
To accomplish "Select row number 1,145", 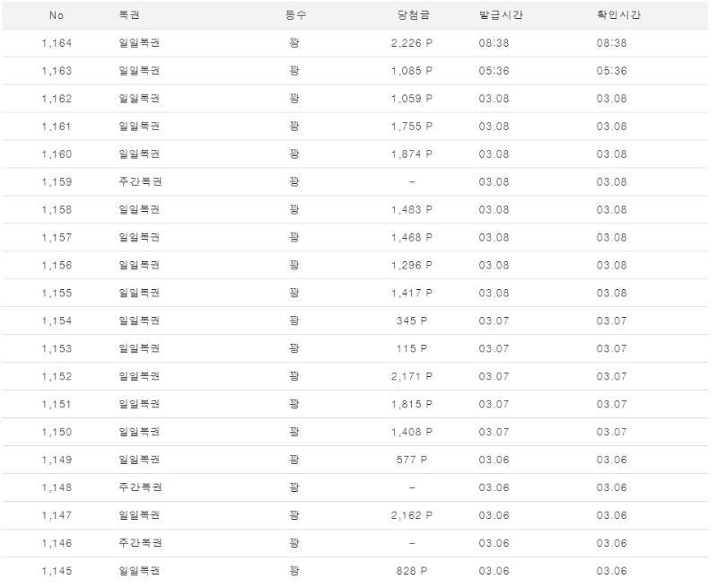I will [x=57, y=572].
